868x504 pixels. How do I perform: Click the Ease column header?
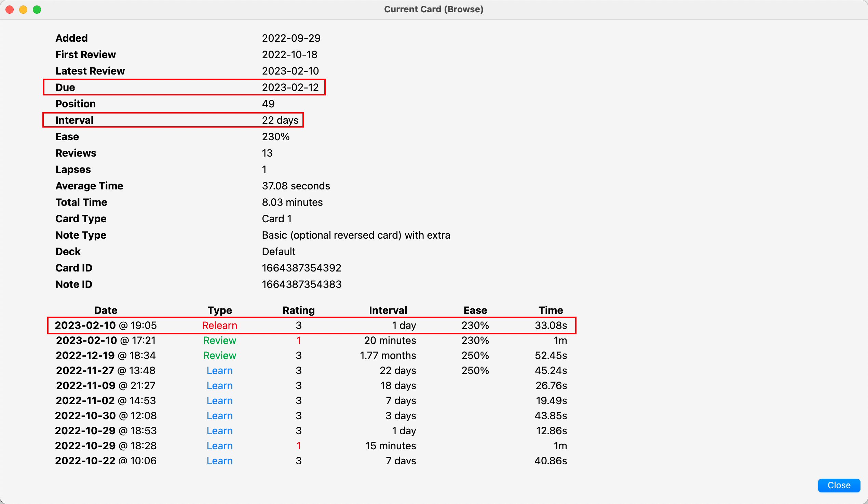coord(475,310)
